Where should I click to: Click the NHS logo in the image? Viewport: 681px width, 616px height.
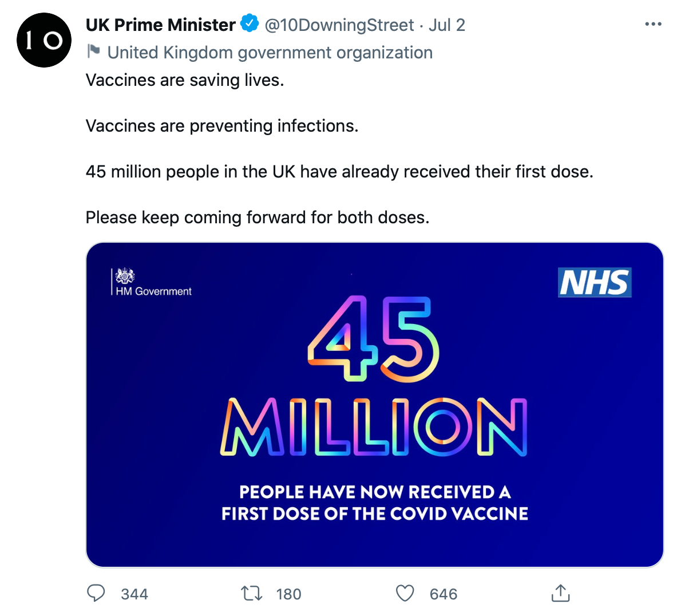pos(595,282)
